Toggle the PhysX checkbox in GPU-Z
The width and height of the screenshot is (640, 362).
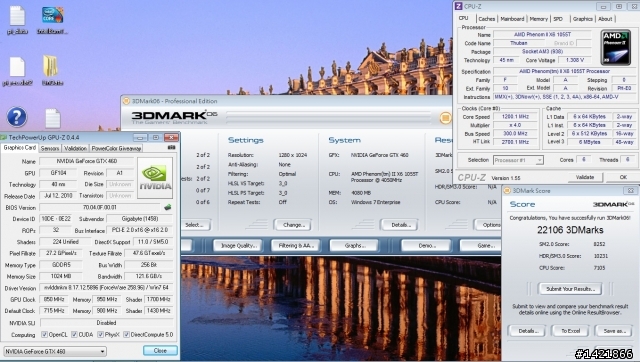click(100, 335)
